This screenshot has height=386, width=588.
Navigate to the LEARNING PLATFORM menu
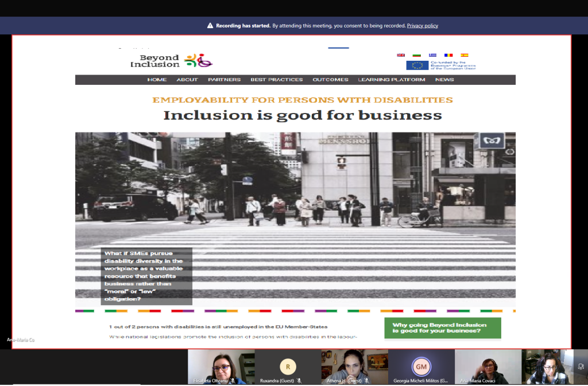392,80
